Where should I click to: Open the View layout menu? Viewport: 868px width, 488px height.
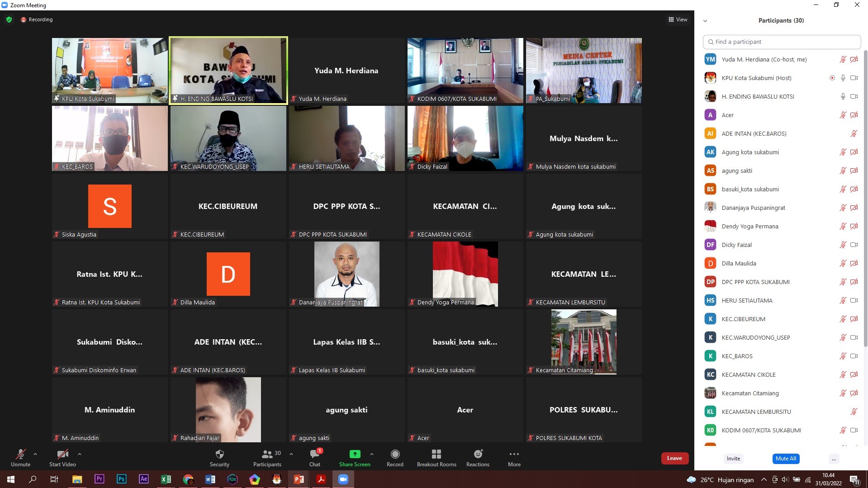tap(678, 19)
